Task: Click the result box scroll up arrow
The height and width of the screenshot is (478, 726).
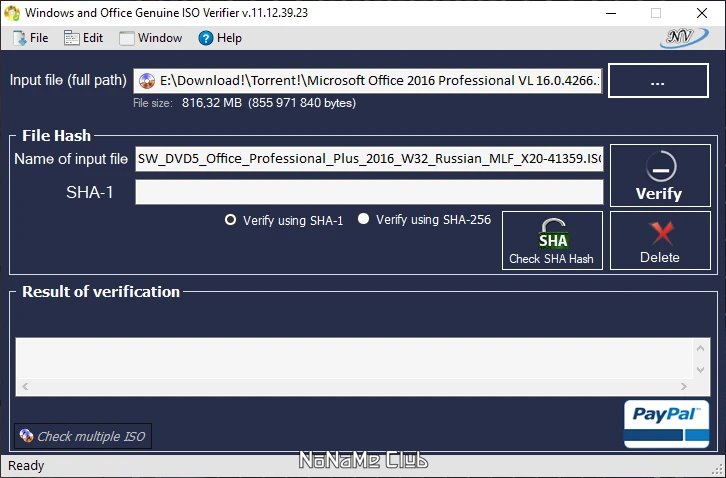Action: click(x=700, y=348)
